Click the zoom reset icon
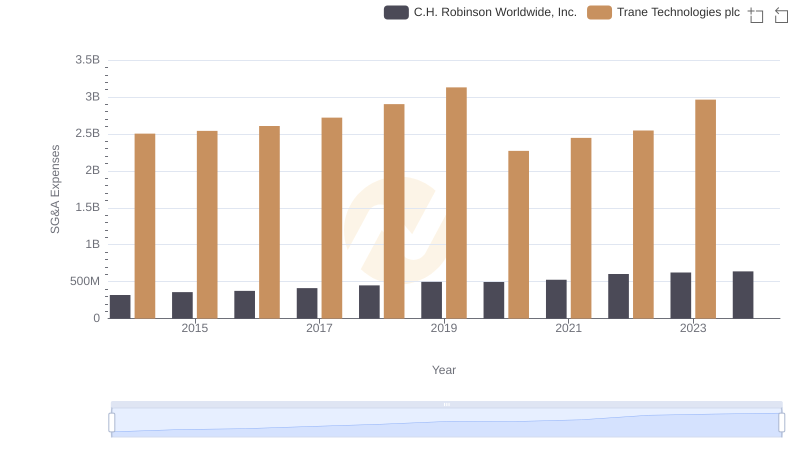Viewport: 800px width, 461px height. point(781,15)
